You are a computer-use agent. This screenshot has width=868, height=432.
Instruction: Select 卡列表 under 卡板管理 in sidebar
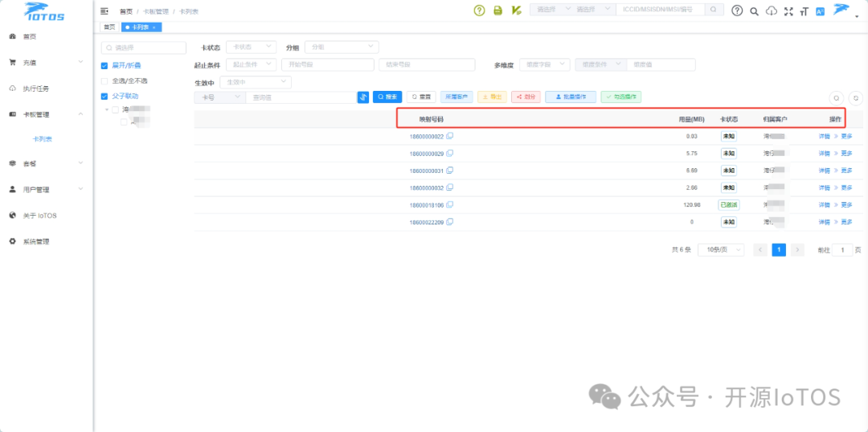(42, 139)
